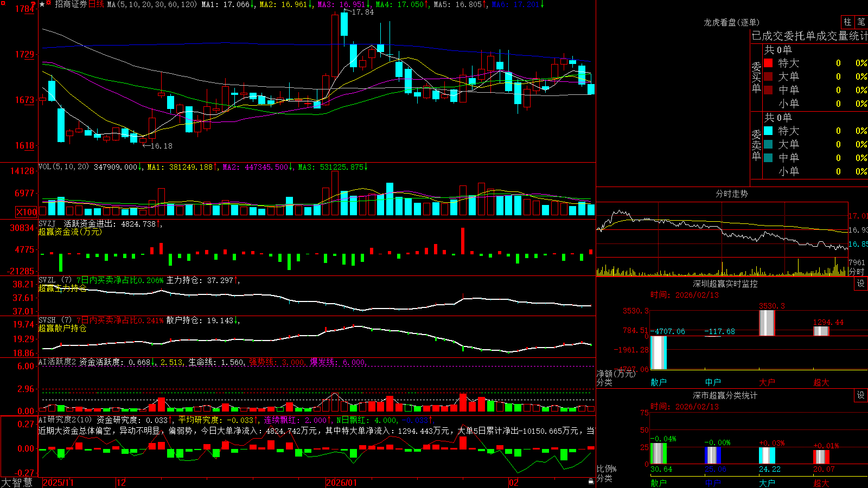Switch to the 柱 bar view toggle
The height and width of the screenshot is (488, 868).
(847, 22)
